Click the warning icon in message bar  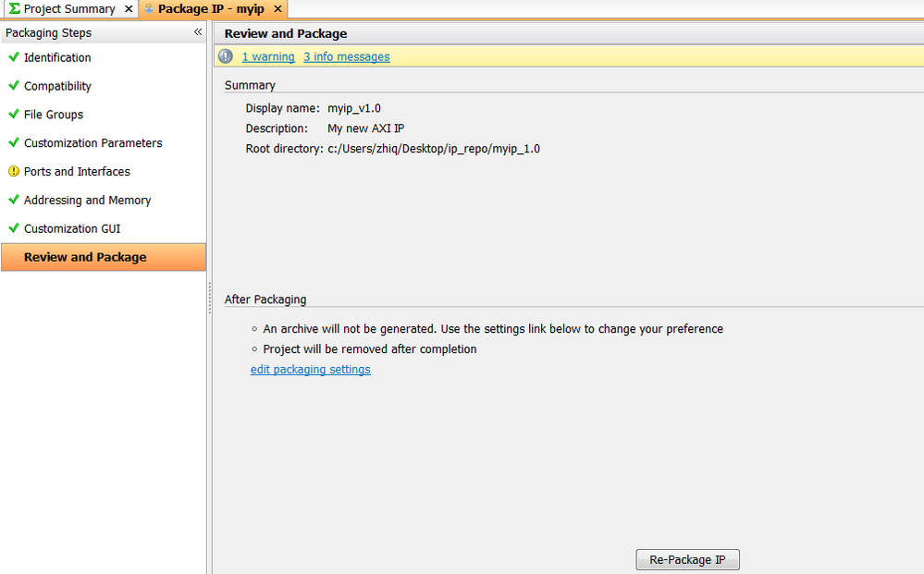[226, 57]
